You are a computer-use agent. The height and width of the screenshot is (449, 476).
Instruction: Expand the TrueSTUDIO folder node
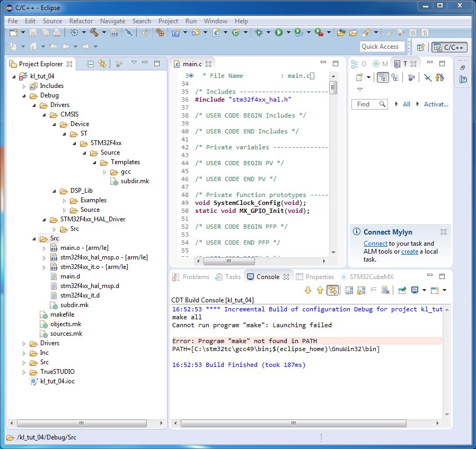click(x=24, y=372)
